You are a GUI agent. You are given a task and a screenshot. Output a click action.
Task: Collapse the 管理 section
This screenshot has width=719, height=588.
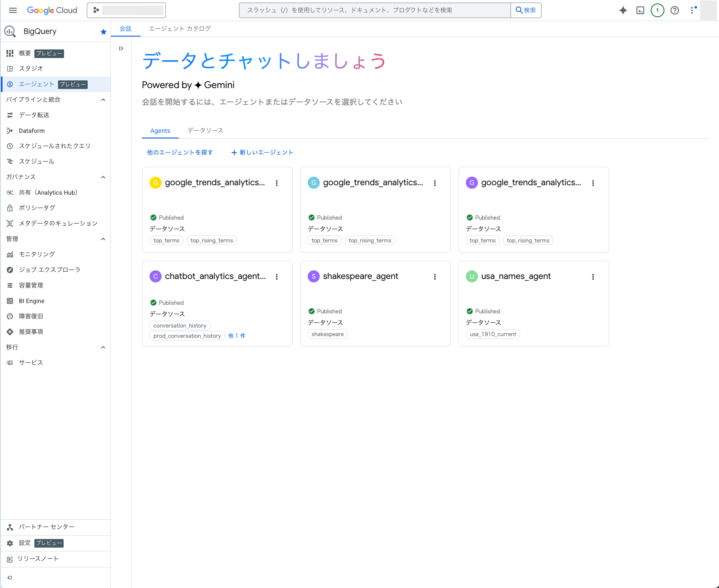[x=103, y=239]
